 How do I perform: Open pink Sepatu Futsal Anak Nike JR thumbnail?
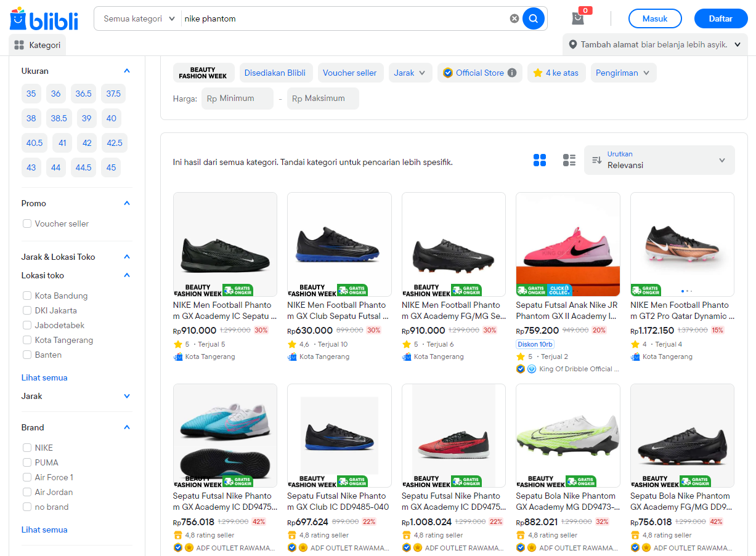coord(568,244)
